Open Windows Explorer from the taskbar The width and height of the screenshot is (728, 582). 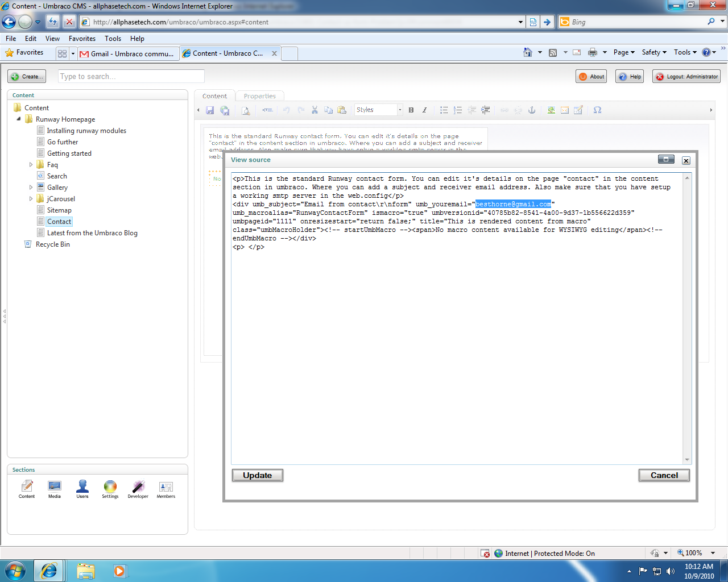[86, 571]
